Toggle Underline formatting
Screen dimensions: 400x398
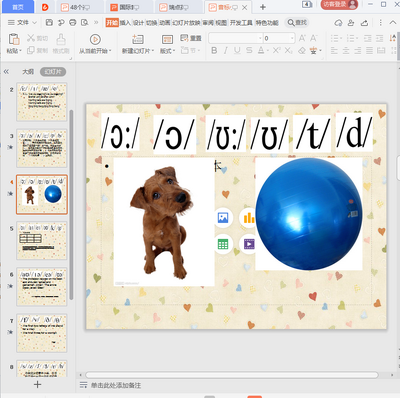pos(237,51)
